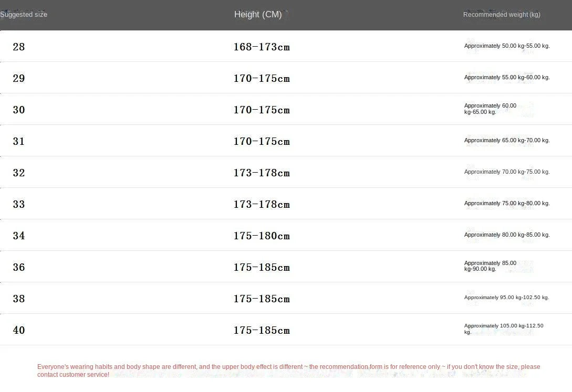Select the size 29 cell
Image resolution: width=572 pixels, height=392 pixels.
click(19, 78)
